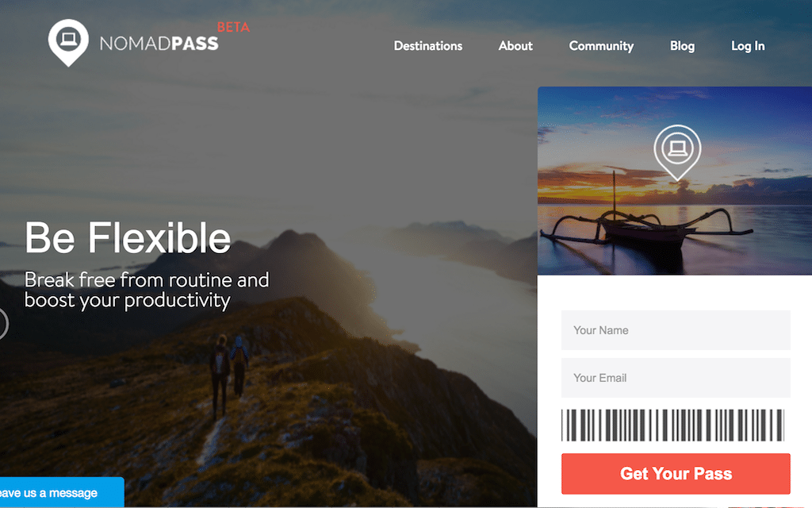Click the sunset boat image on the pass card
812x508 pixels.
(x=675, y=180)
